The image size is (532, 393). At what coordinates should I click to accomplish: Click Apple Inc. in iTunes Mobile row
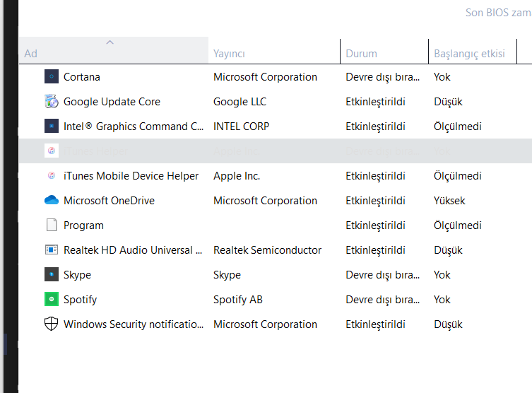pos(237,176)
